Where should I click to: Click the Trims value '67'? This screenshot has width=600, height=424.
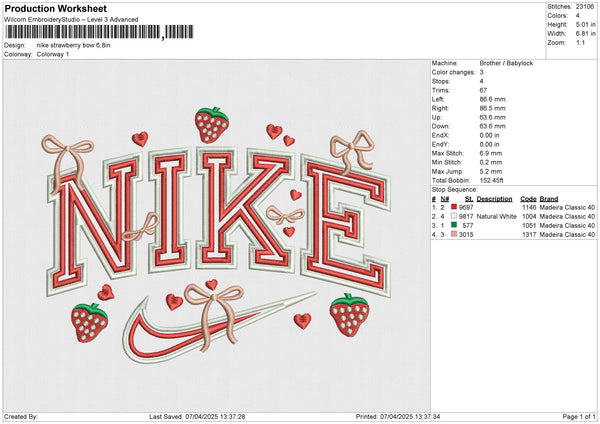483,90
